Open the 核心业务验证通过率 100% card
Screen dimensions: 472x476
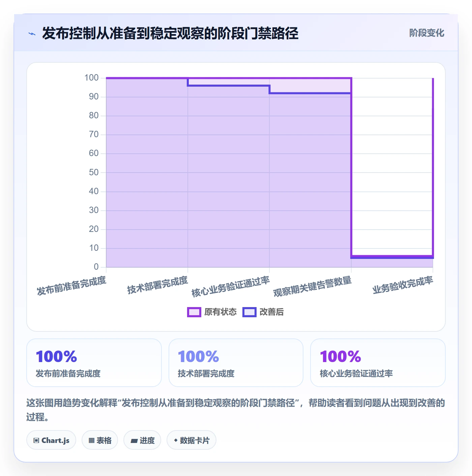click(378, 363)
